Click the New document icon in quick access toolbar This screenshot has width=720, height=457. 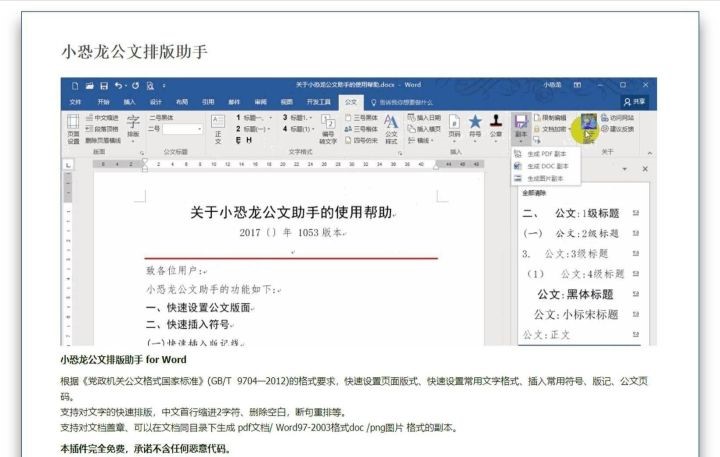tap(75, 86)
